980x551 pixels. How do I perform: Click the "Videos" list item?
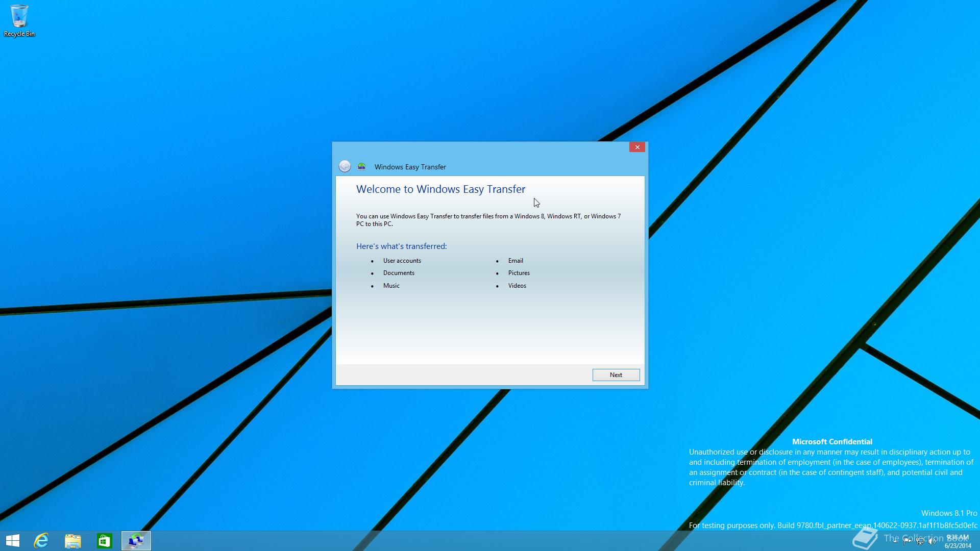coord(517,286)
